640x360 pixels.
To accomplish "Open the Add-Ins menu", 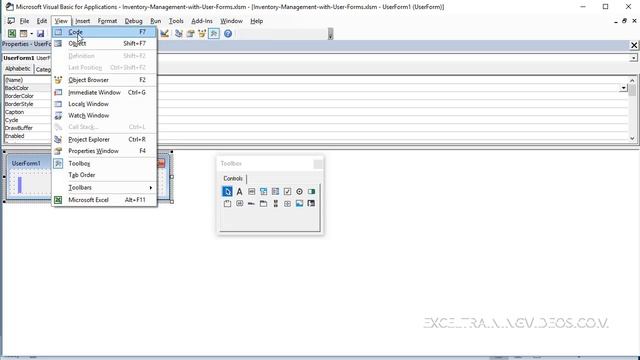I will [x=202, y=21].
